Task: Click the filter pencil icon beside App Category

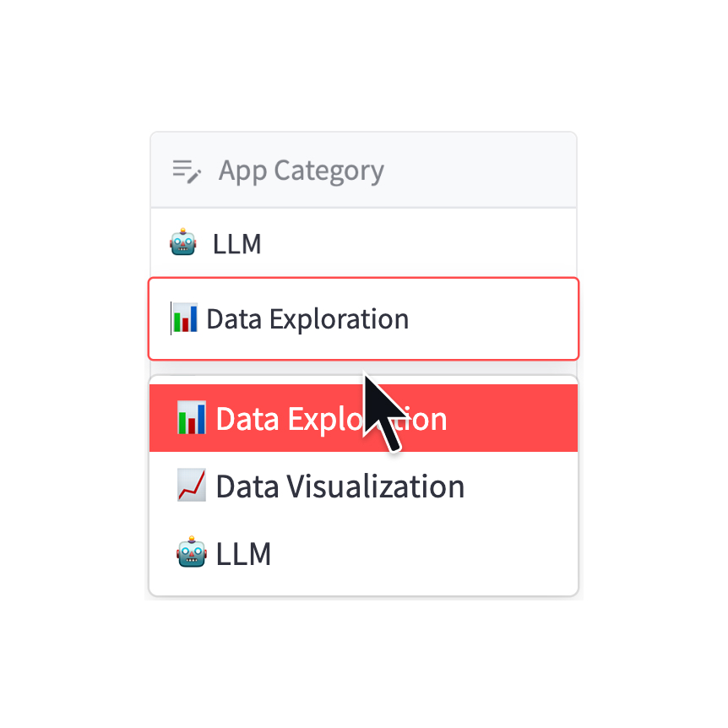Action: tap(186, 170)
